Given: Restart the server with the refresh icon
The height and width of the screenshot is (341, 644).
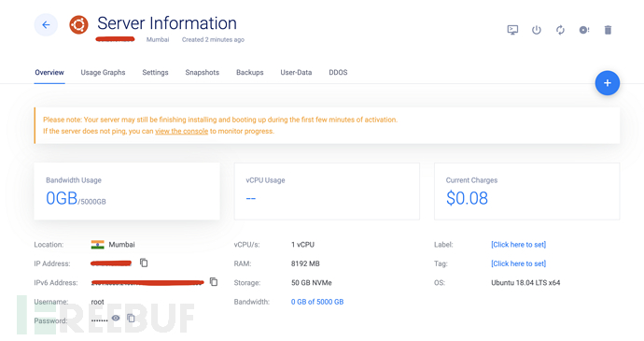Looking at the screenshot, I should point(560,30).
